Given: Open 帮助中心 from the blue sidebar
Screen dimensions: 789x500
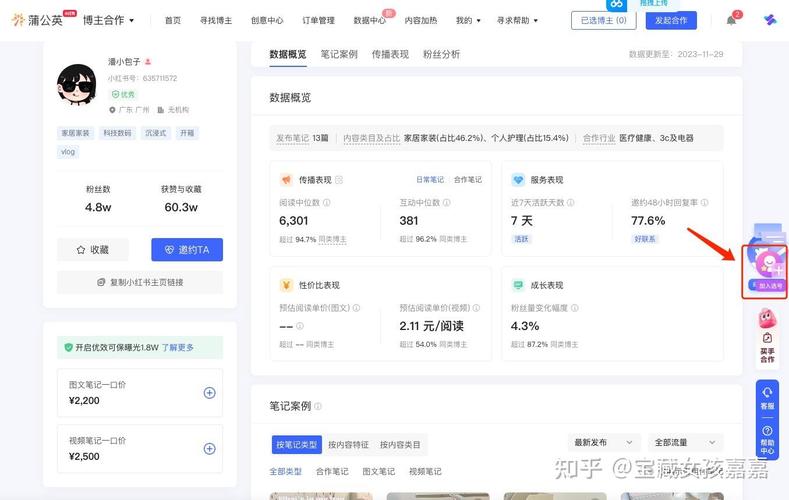Looking at the screenshot, I should pos(767,440).
